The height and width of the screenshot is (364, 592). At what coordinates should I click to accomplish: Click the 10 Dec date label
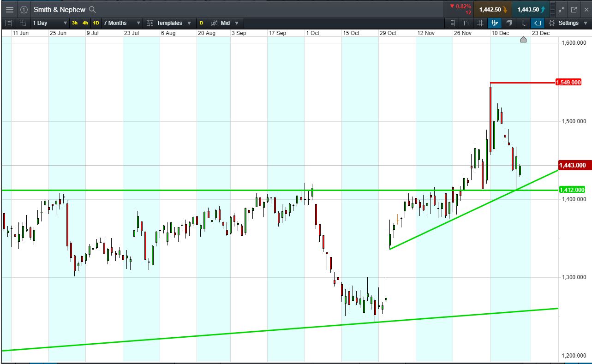click(x=500, y=33)
